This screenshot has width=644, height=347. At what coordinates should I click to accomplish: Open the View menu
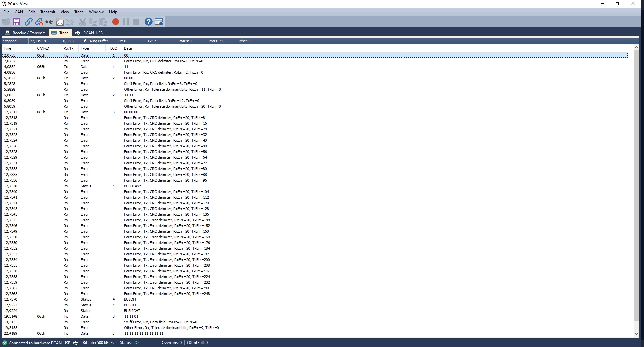click(65, 12)
